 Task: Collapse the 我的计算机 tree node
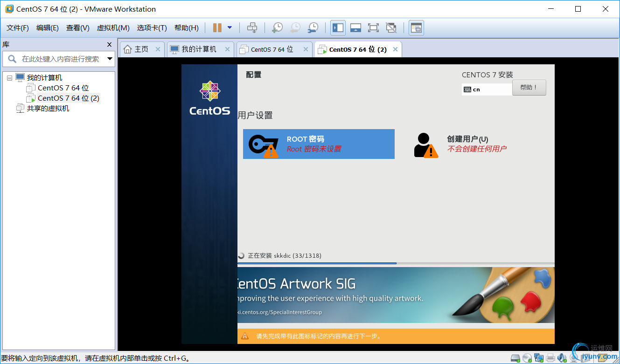pyautogui.click(x=10, y=78)
